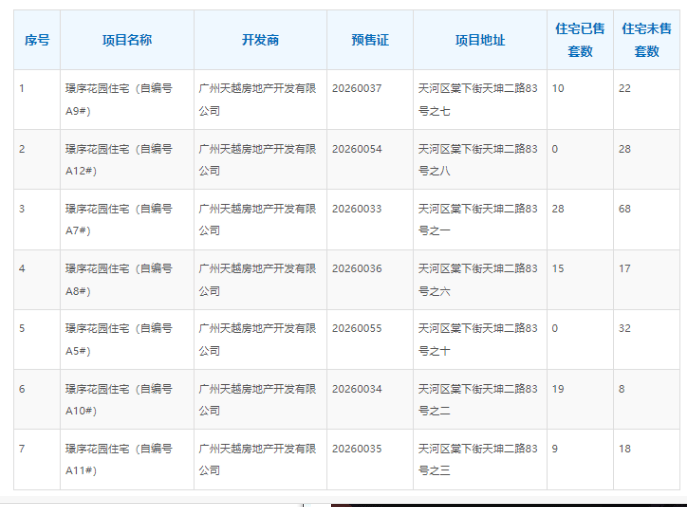Click address 天河区棠下街天坤二路83号之十
This screenshot has height=507, width=687.
point(478,339)
